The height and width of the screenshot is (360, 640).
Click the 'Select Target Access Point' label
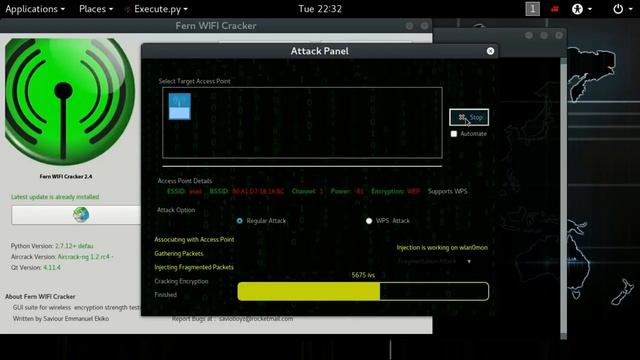coord(194,81)
